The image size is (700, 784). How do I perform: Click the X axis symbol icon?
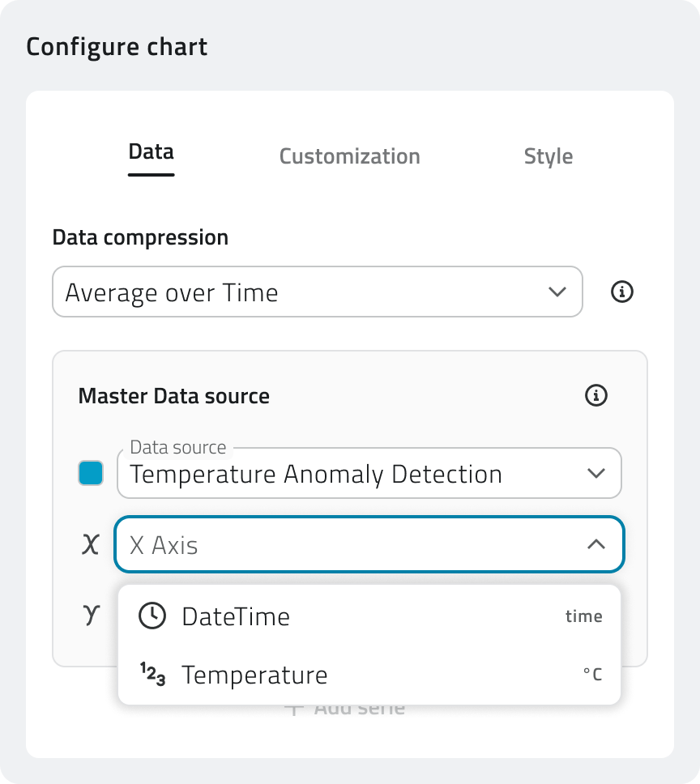coord(91,544)
